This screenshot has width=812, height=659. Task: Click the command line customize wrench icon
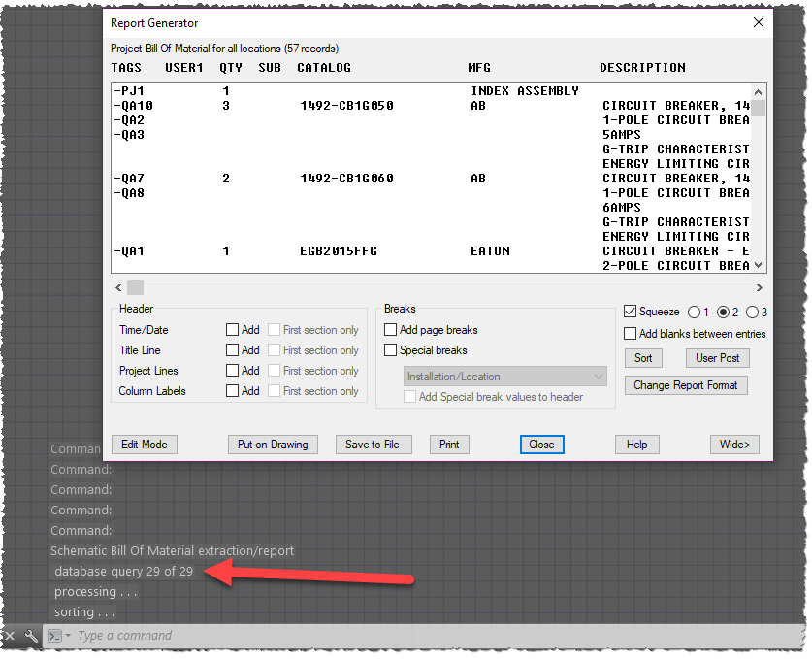tap(30, 637)
